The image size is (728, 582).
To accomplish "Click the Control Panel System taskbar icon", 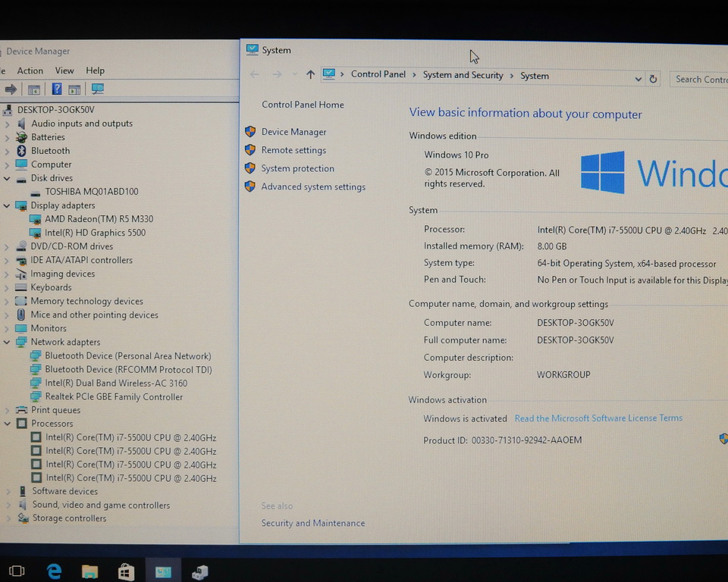I will pos(163,572).
